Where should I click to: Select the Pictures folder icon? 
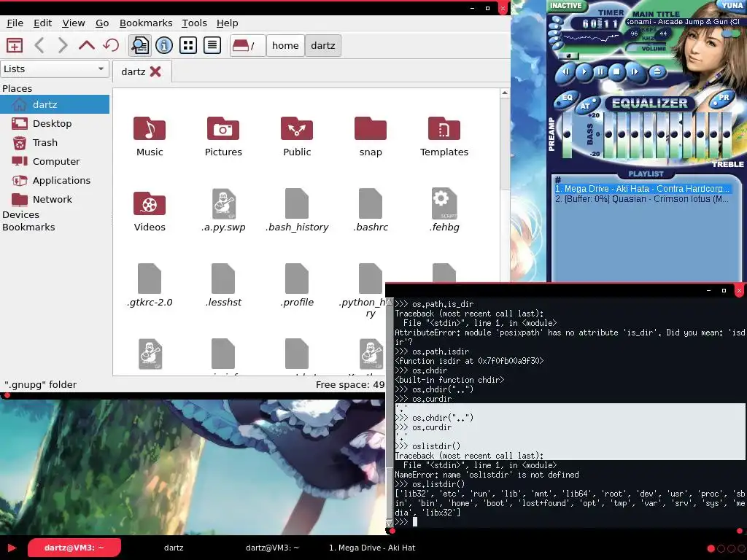223,128
